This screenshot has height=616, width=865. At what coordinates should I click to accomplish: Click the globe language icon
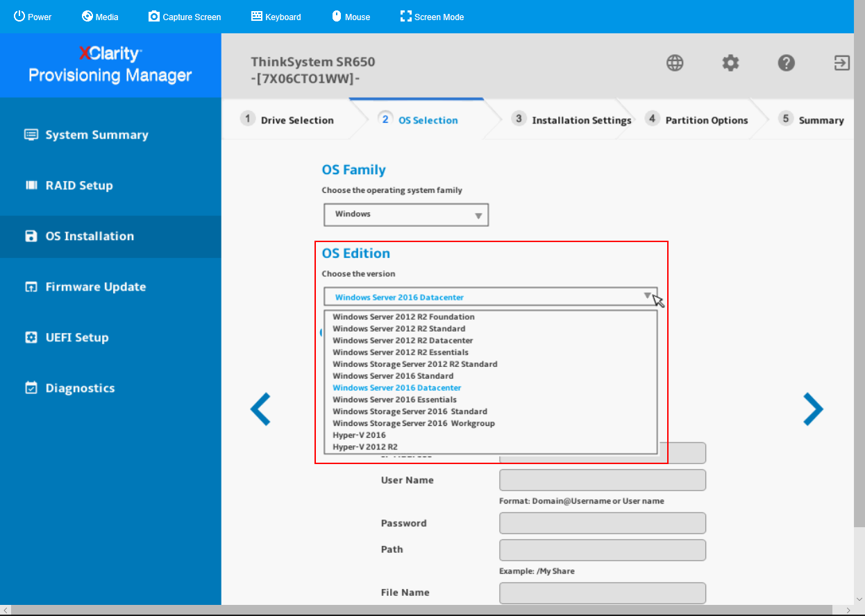675,63
